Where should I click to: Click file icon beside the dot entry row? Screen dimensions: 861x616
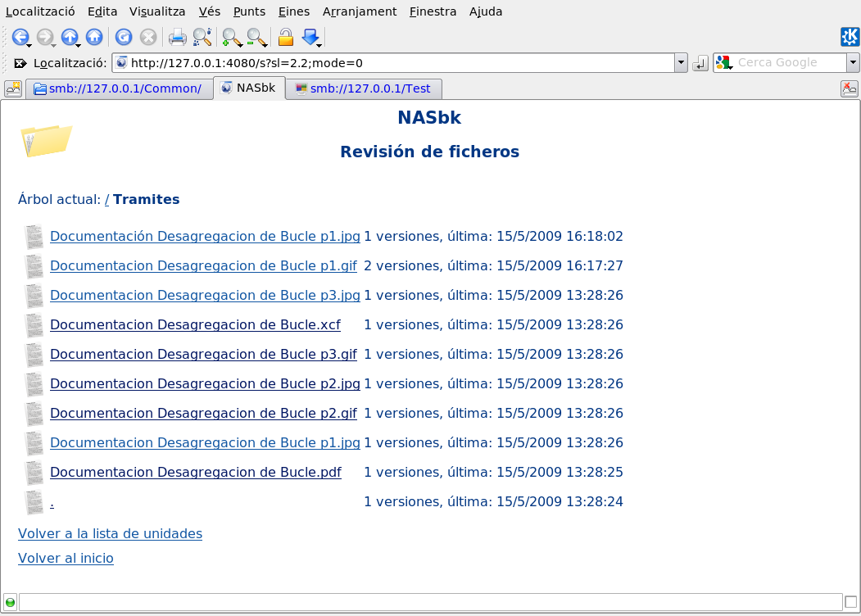tap(34, 502)
